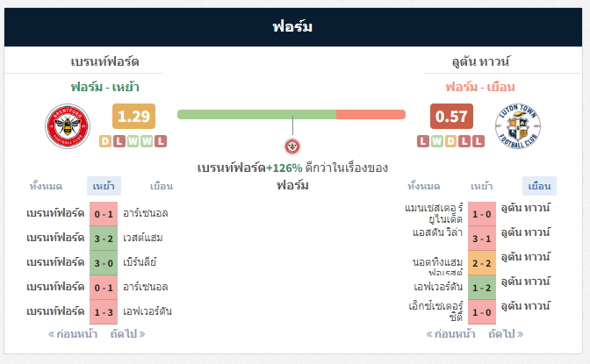Switch Brentford list to เยือน tab
Image resolution: width=590 pixels, height=364 pixels.
coord(162,186)
